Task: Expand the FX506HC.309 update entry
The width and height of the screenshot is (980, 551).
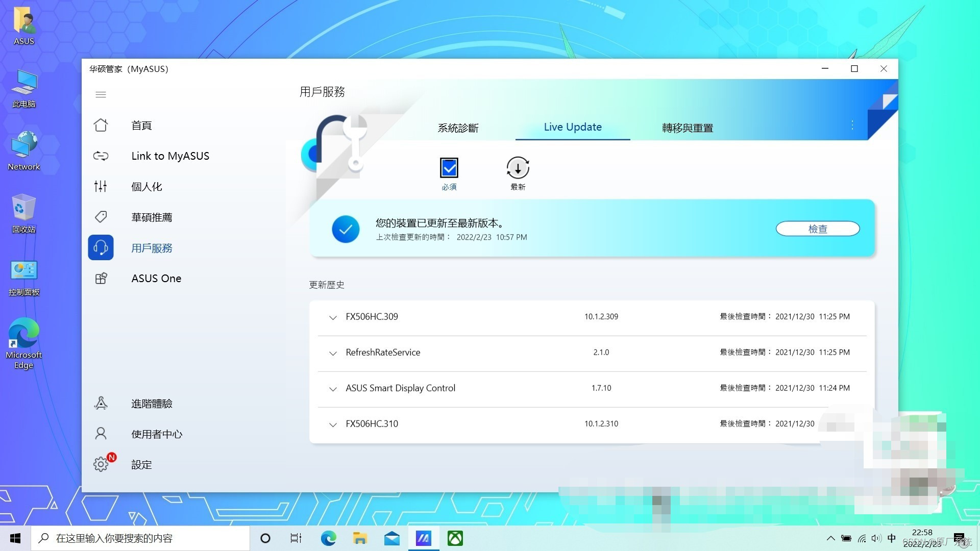Action: tap(333, 318)
